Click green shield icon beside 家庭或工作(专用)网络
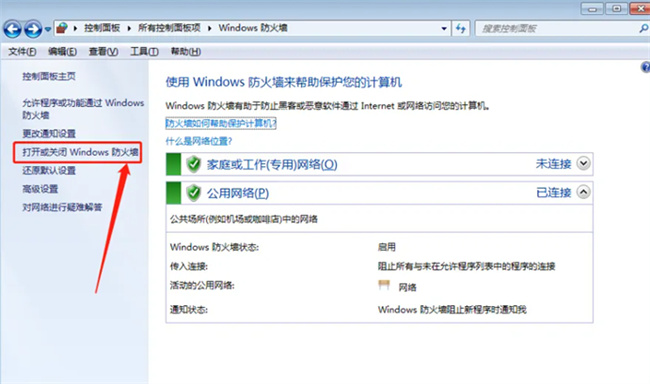Viewport: 650px width, 384px height. [193, 164]
